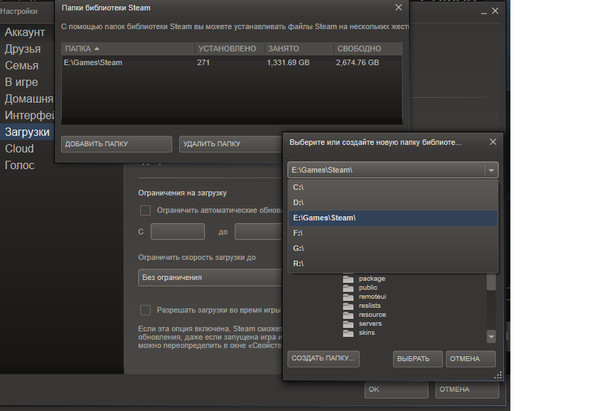Click the folder picker resize grip

pos(498,375)
